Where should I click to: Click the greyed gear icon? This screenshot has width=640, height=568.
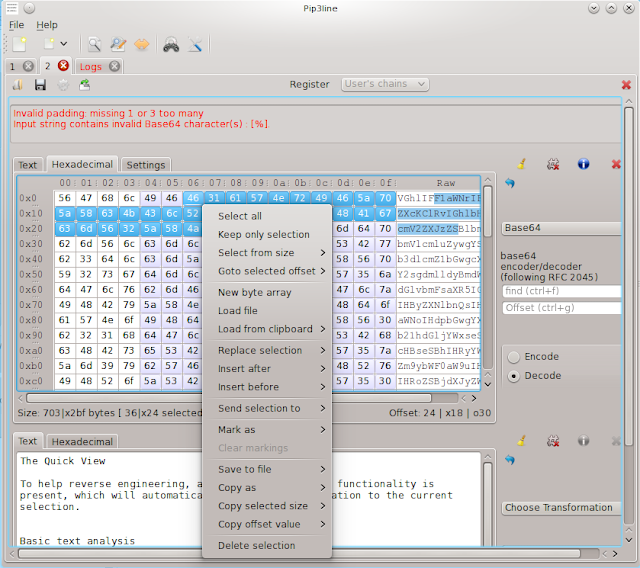point(63,85)
